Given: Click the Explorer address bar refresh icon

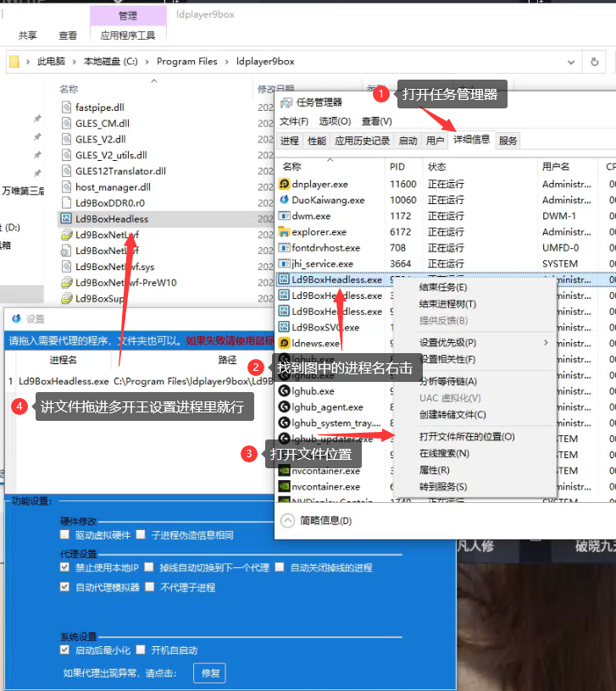Looking at the screenshot, I should tap(595, 62).
